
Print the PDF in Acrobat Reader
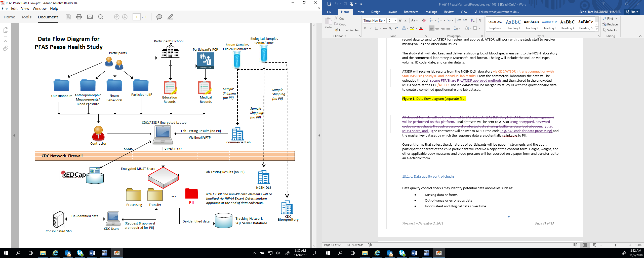click(79, 17)
